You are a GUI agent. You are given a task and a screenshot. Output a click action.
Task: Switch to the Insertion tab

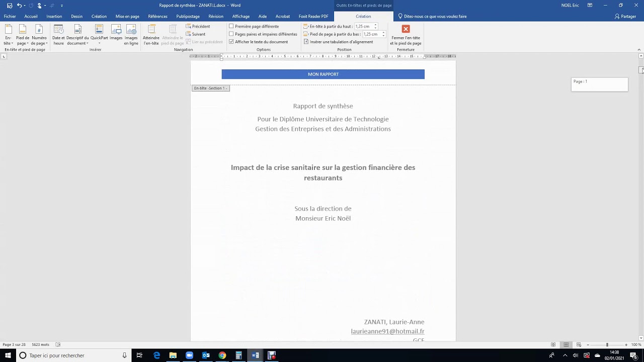[54, 16]
